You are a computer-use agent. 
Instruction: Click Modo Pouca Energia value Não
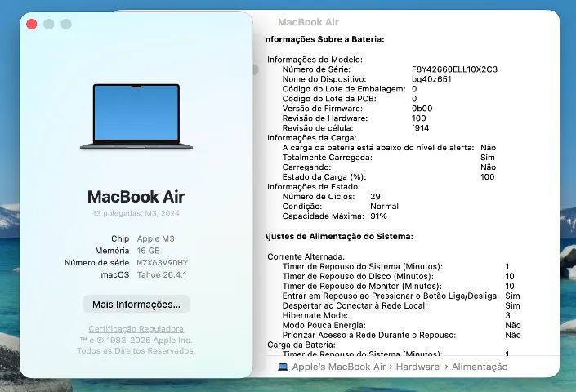coord(513,325)
